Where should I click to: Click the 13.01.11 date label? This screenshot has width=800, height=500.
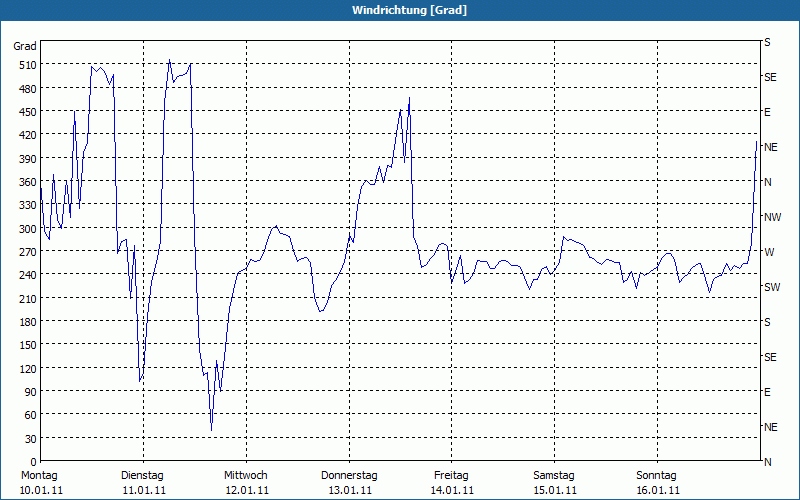(349, 490)
